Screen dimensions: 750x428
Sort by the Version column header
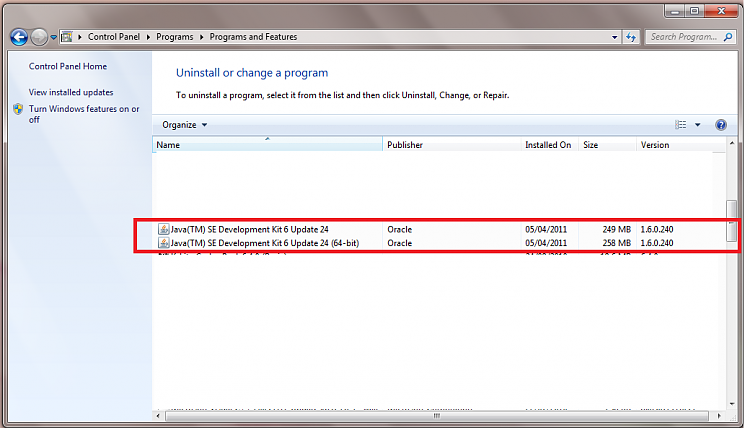coord(681,144)
